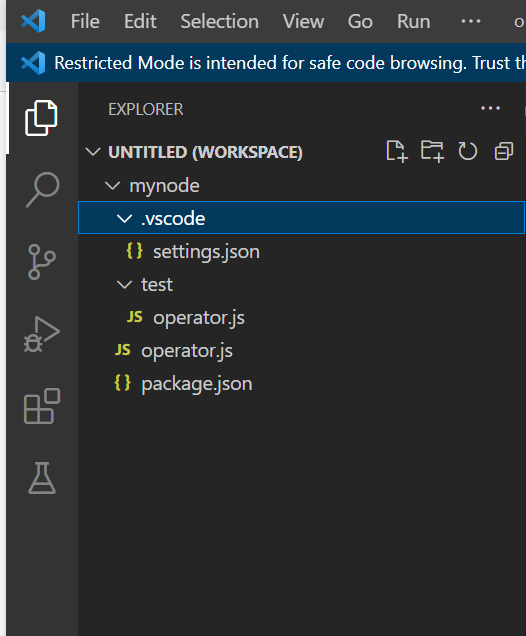Open the Search view in activity bar
This screenshot has width=526, height=636.
coord(42,189)
